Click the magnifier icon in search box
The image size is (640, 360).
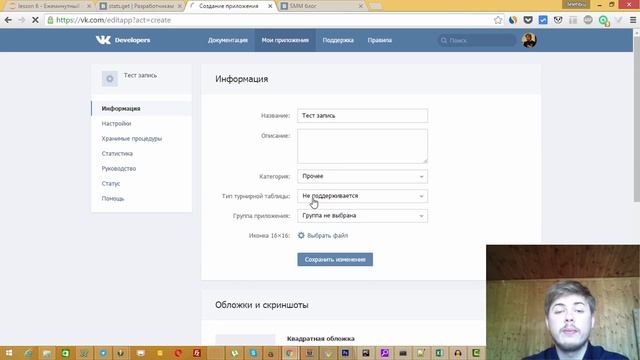[444, 40]
